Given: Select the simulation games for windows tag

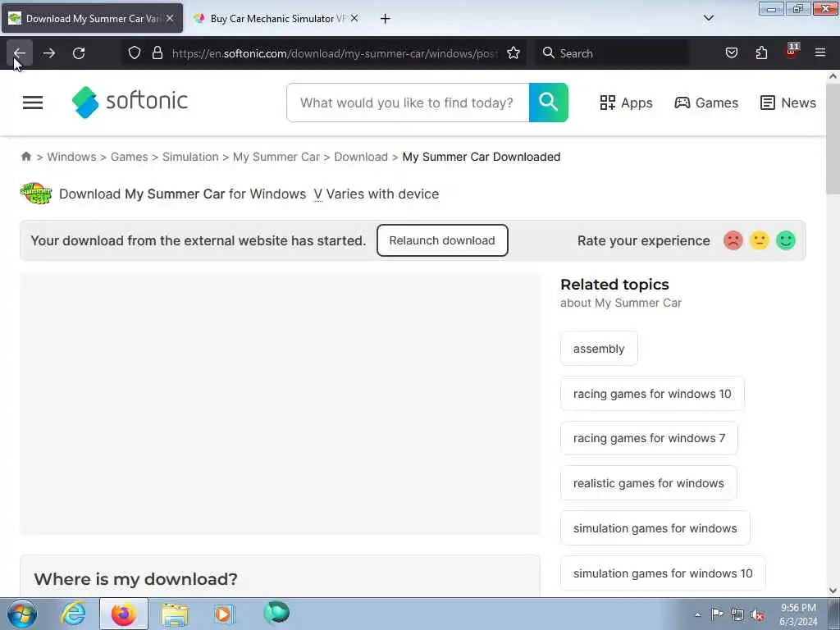Looking at the screenshot, I should tap(655, 528).
